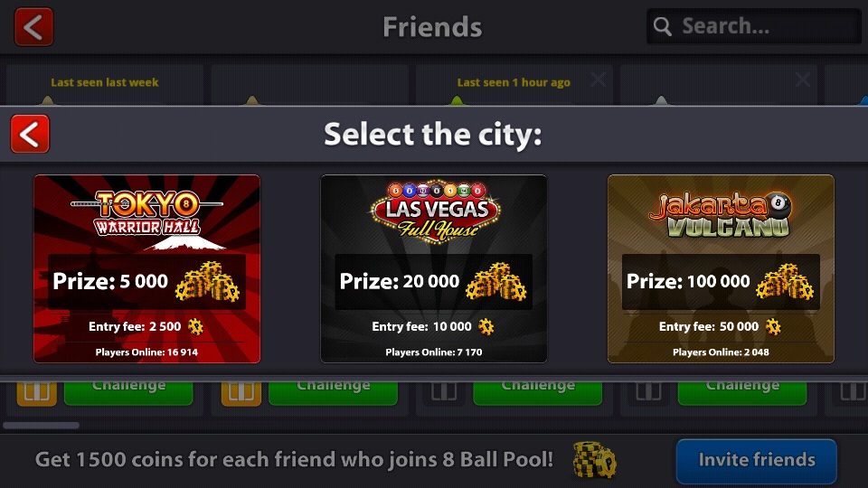Click the search magnifier icon
Screen dimensions: 868x488
coord(662,26)
